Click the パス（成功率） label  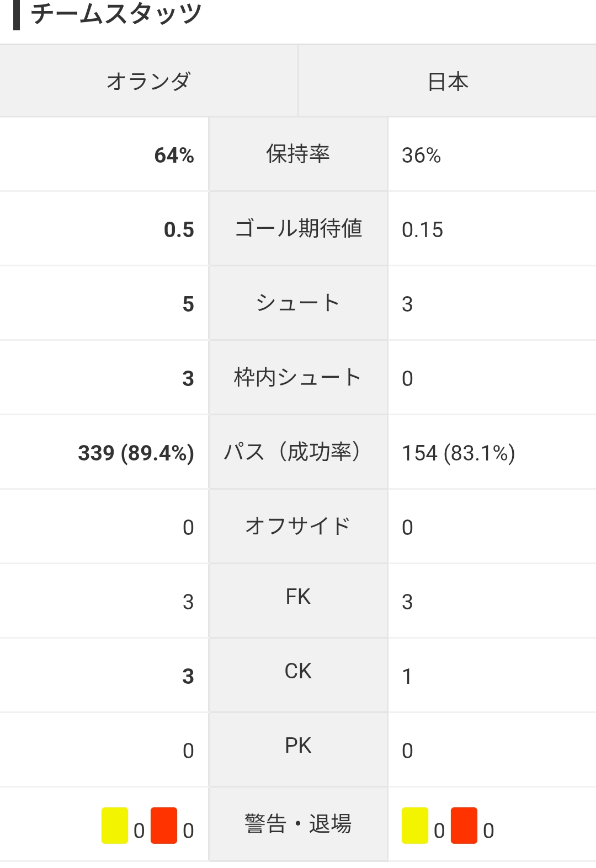tap(298, 452)
